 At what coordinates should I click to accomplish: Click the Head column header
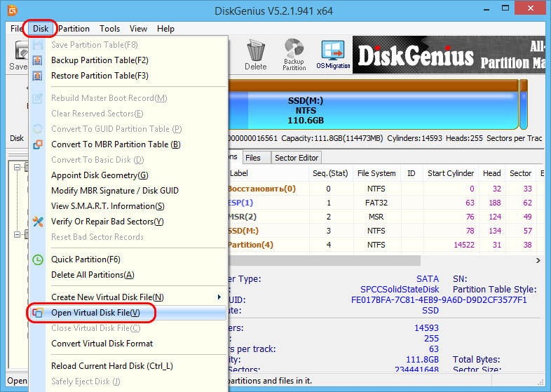[491, 173]
